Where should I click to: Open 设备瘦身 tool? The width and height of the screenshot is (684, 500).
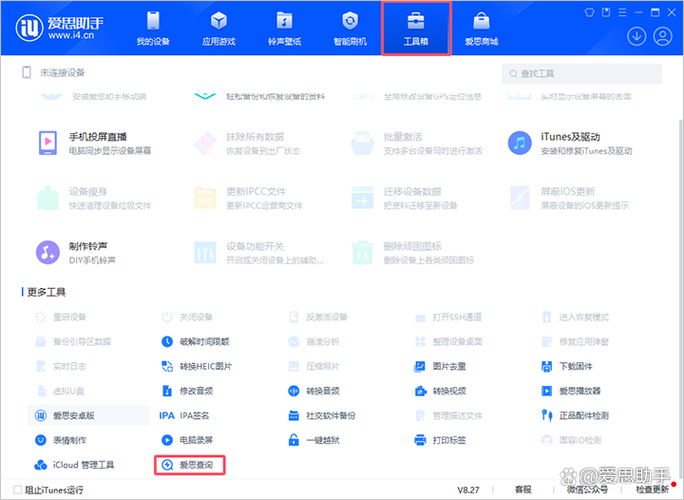(94, 198)
